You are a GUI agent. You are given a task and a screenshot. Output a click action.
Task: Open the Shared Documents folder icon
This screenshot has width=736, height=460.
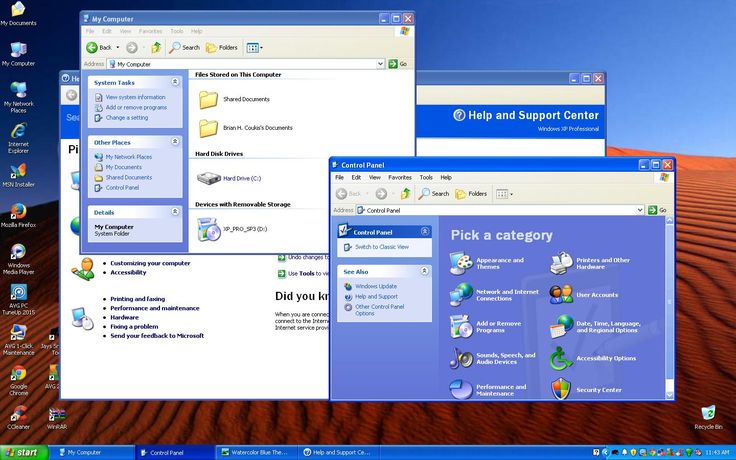(x=209, y=99)
